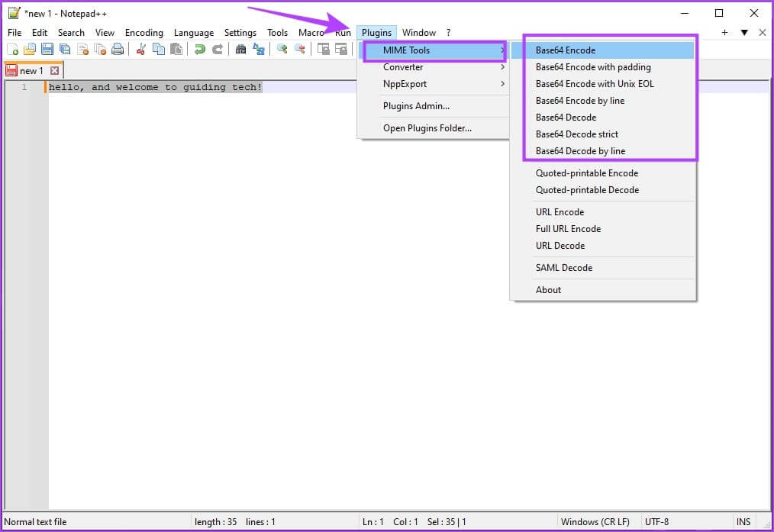
Task: Open the View menu
Action: pyautogui.click(x=105, y=33)
